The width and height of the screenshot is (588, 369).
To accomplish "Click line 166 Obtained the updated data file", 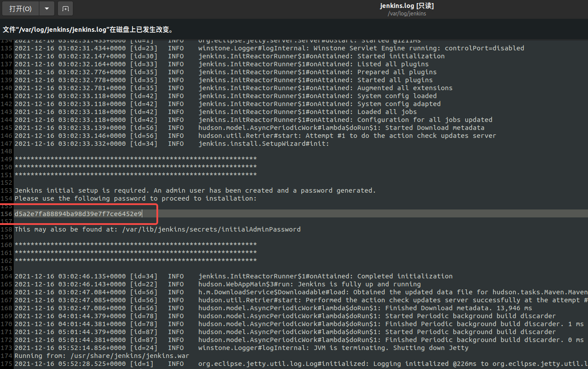I will pos(301,292).
